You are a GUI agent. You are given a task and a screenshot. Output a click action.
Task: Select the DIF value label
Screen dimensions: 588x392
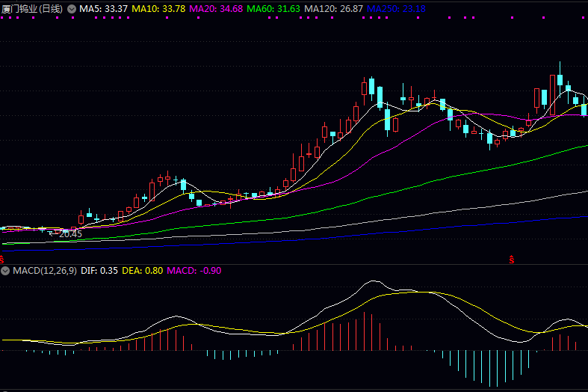(x=99, y=270)
